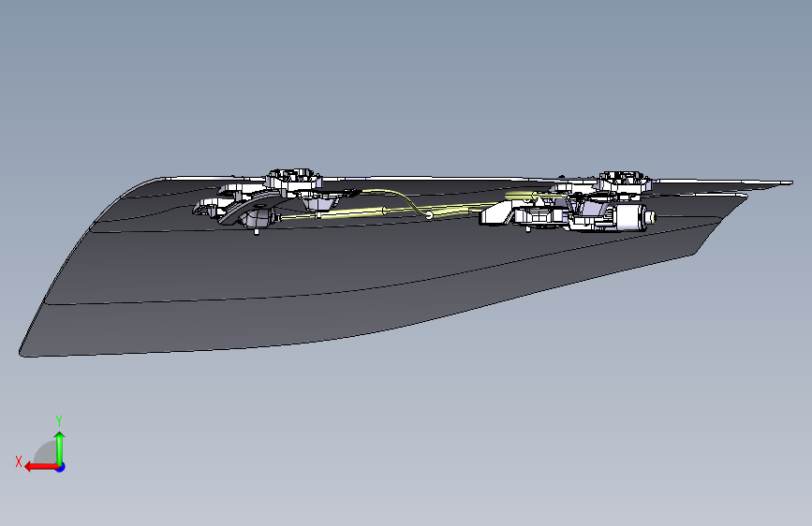Viewport: 812px width, 526px height.
Task: Select the left octagonal mounting boss
Action: 293,179
